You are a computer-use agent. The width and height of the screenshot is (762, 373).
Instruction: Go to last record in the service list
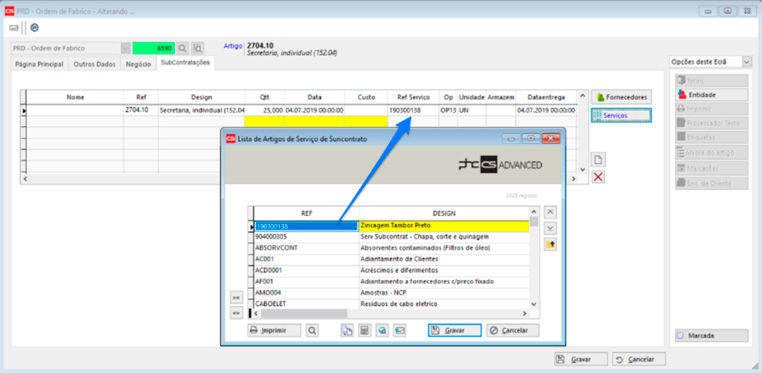pos(550,228)
